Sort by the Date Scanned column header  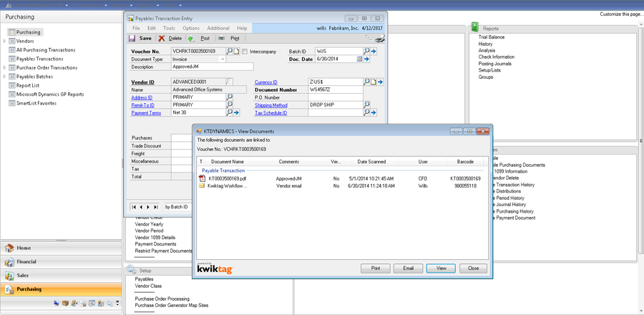[x=371, y=162]
